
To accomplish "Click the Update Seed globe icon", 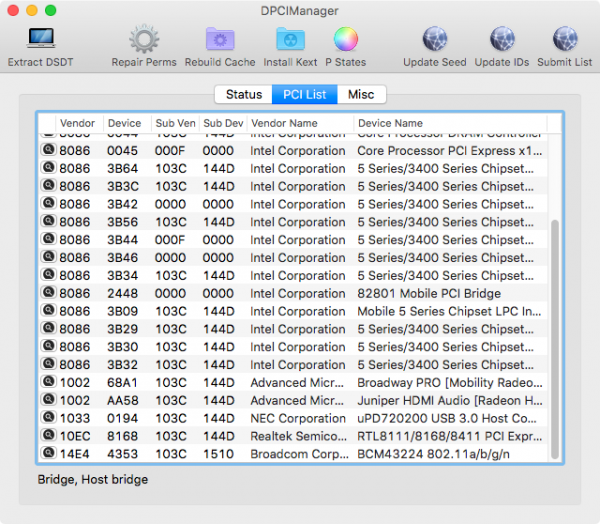I will (434, 40).
